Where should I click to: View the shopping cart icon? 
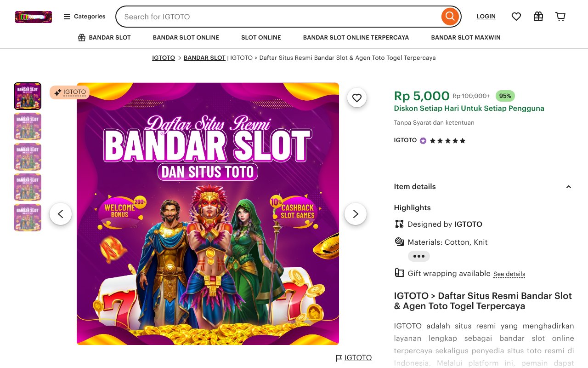[x=560, y=16]
